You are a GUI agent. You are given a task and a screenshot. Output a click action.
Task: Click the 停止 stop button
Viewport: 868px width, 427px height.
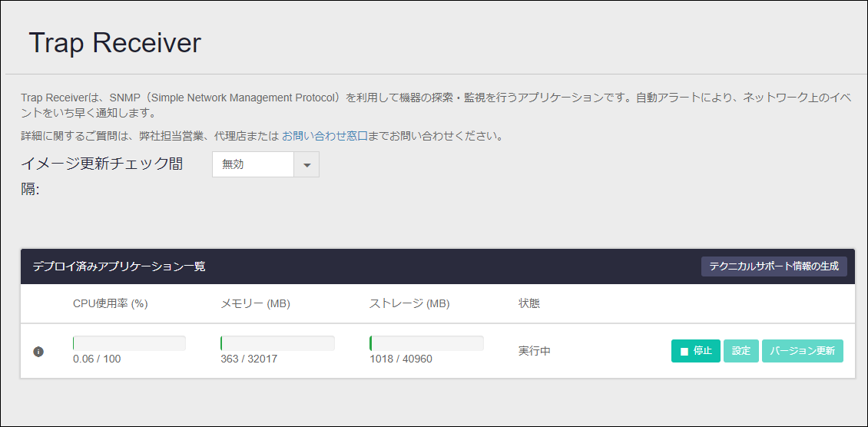tap(695, 351)
